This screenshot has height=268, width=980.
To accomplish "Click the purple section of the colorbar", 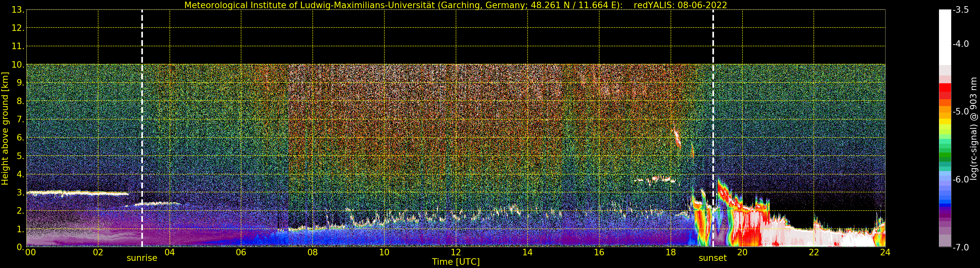I will tap(945, 214).
